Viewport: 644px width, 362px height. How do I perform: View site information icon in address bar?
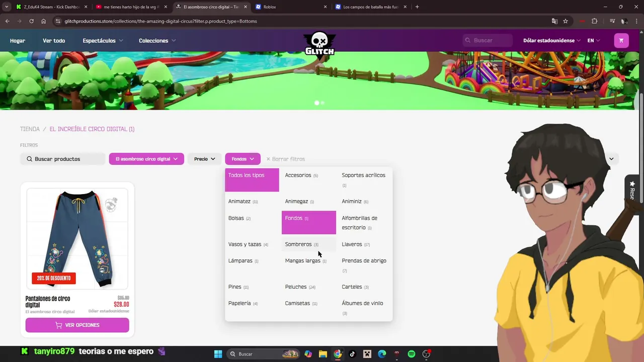[x=58, y=21]
